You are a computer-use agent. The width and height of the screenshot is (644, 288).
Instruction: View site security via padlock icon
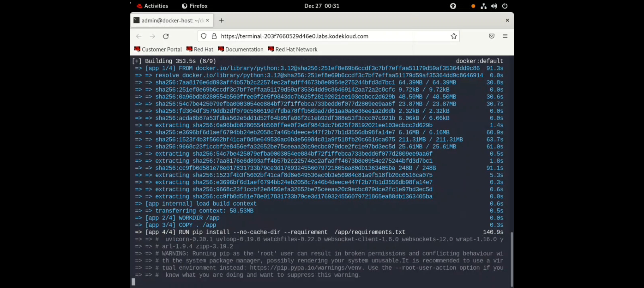[x=214, y=36]
